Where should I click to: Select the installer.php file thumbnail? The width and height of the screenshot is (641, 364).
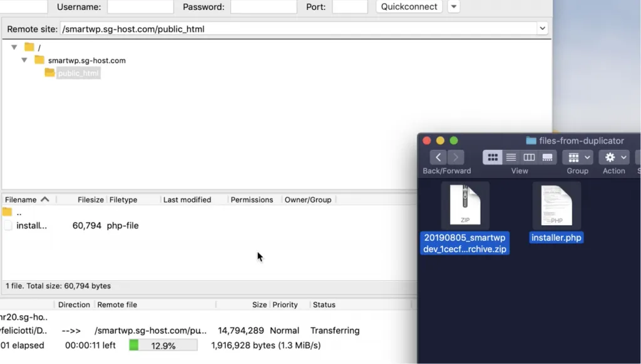click(556, 205)
